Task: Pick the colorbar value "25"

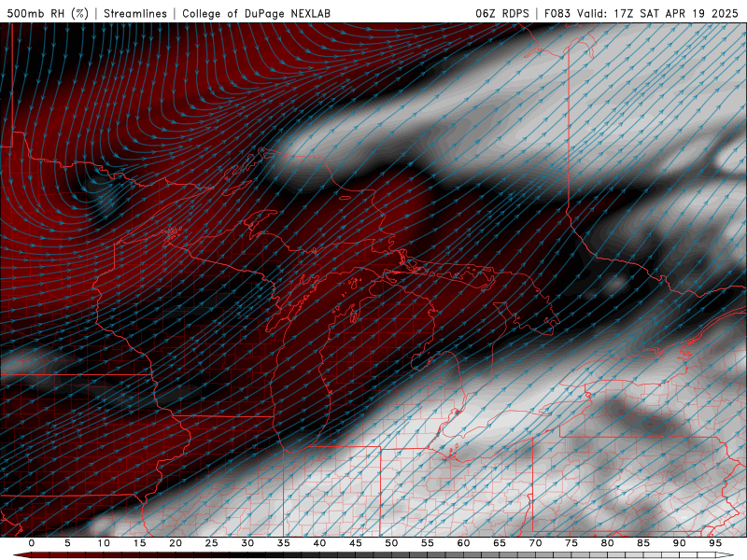Action: point(212,543)
